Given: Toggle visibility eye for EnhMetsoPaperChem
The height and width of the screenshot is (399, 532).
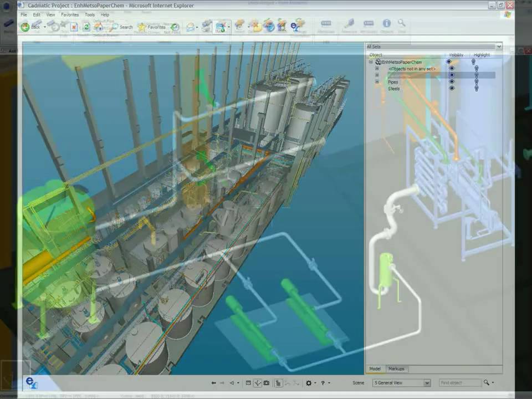Looking at the screenshot, I should pos(449,62).
